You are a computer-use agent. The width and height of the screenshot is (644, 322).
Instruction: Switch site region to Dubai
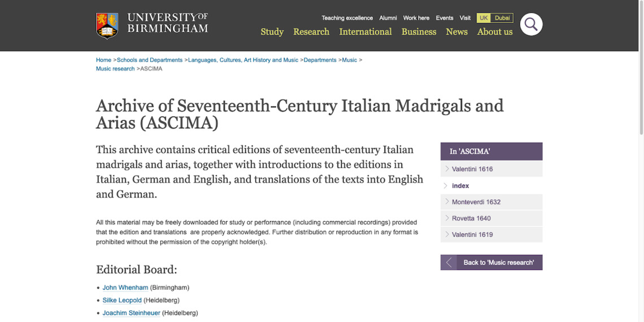tap(502, 18)
